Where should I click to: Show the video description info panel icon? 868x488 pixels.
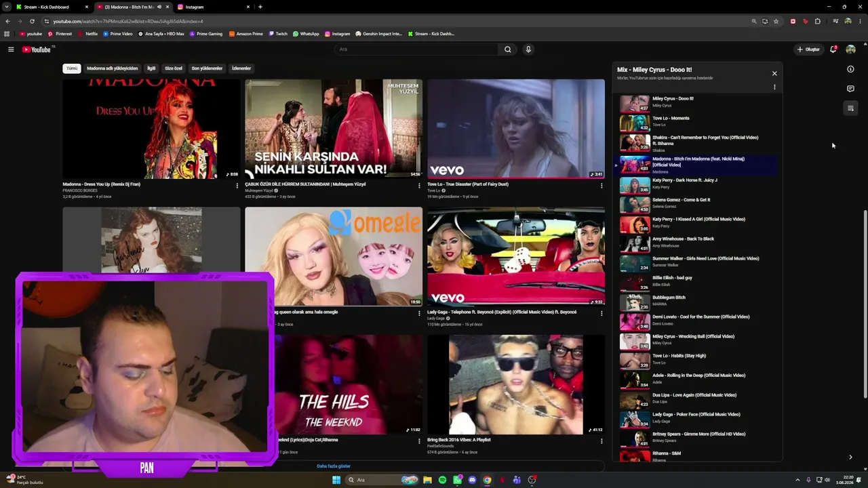tap(850, 69)
